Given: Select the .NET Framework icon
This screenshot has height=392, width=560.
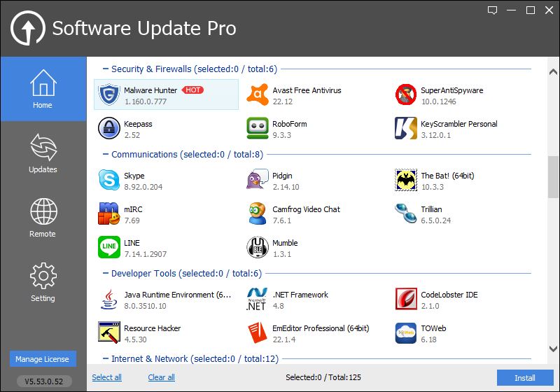Looking at the screenshot, I should point(257,299).
